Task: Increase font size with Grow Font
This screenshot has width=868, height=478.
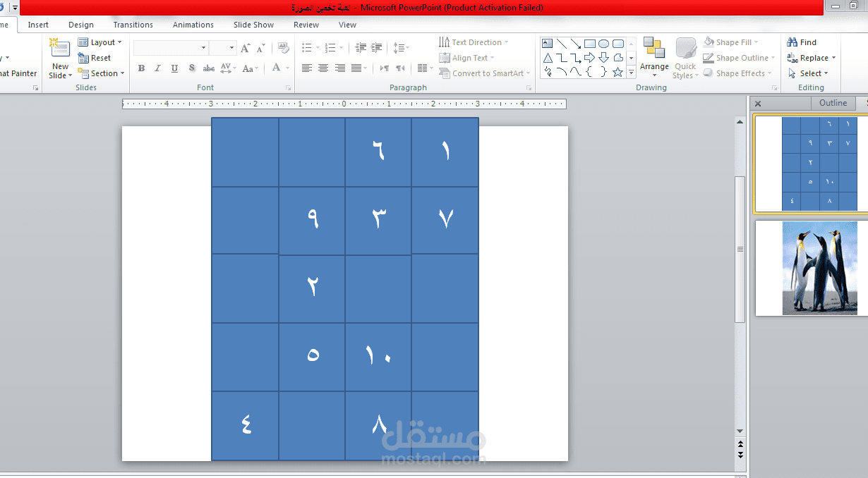Action: pyautogui.click(x=245, y=48)
